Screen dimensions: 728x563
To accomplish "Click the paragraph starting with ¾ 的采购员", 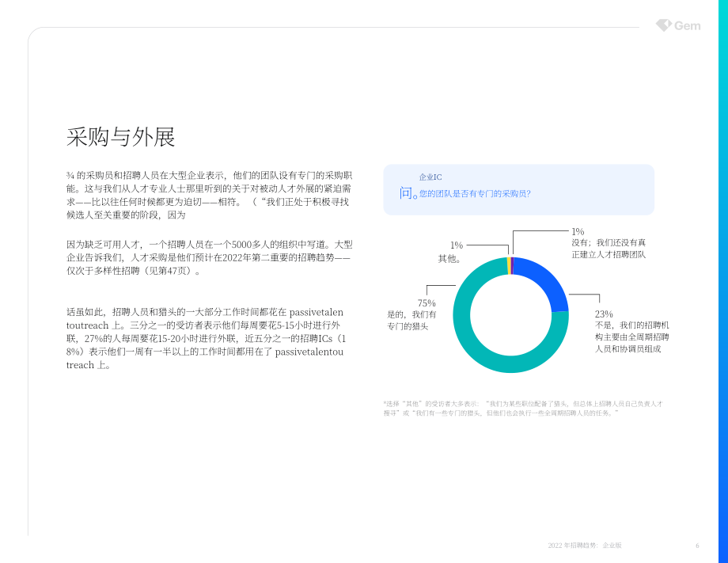I will 209,195.
